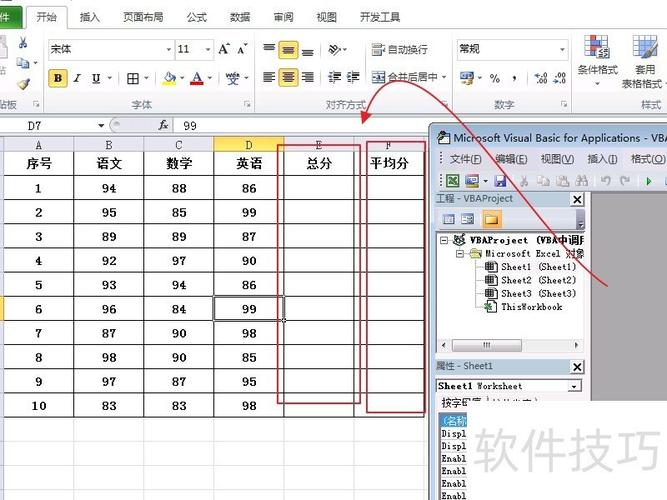Image resolution: width=667 pixels, height=500 pixels.
Task: Click Insert UserForm icon in VBA toolbar
Action: pyautogui.click(x=472, y=181)
